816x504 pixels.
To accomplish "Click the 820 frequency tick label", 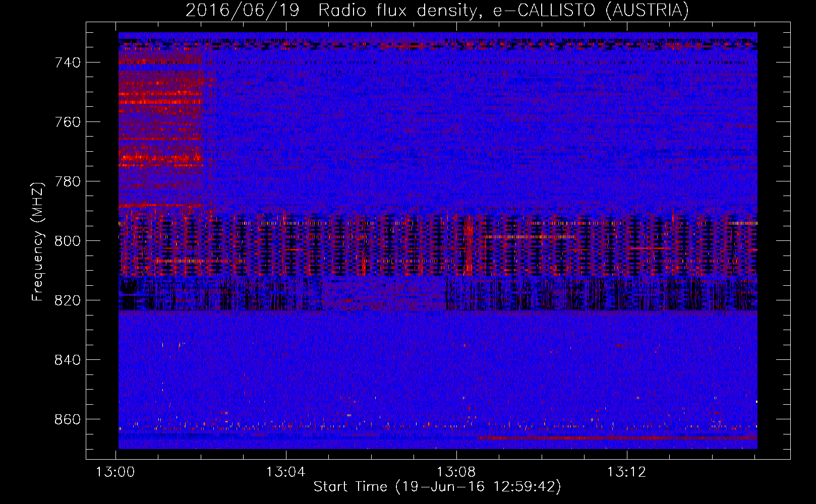I will click(68, 300).
